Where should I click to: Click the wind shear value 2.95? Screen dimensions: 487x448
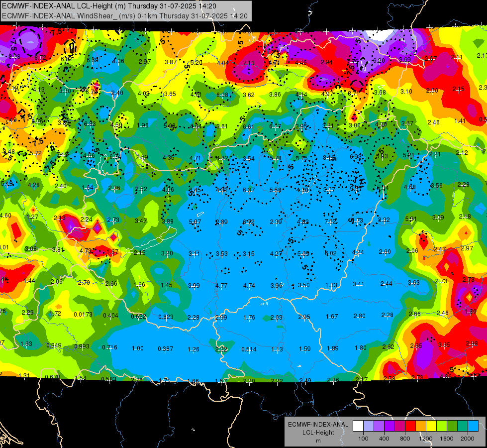(x=304, y=317)
